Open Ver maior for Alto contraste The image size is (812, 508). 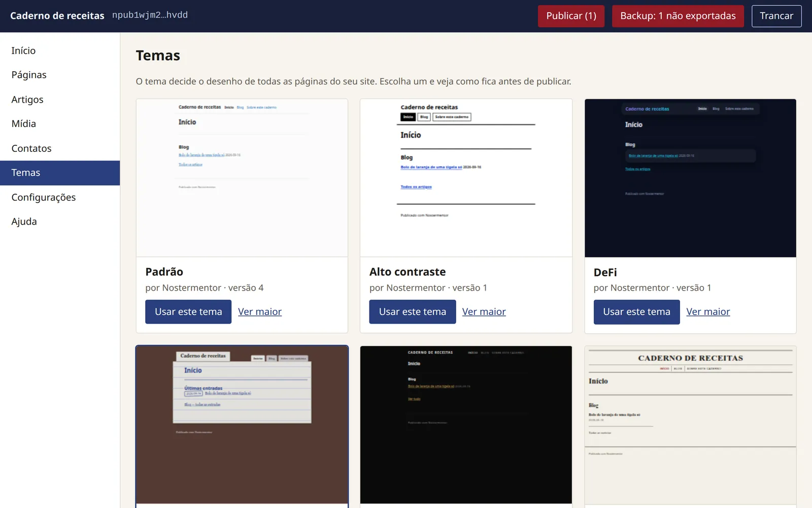click(x=484, y=311)
